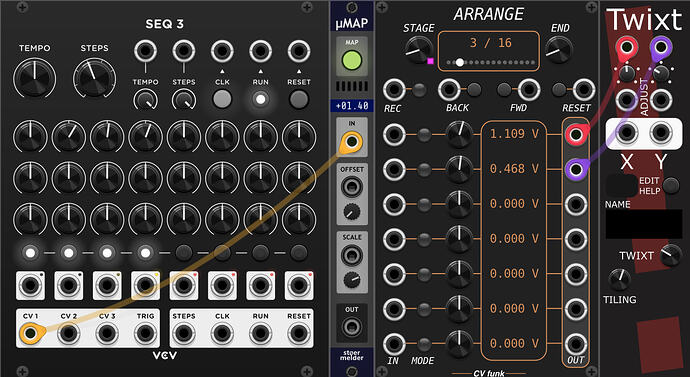Click the Twixt X jack
The width and height of the screenshot is (690, 377).
pyautogui.click(x=627, y=132)
